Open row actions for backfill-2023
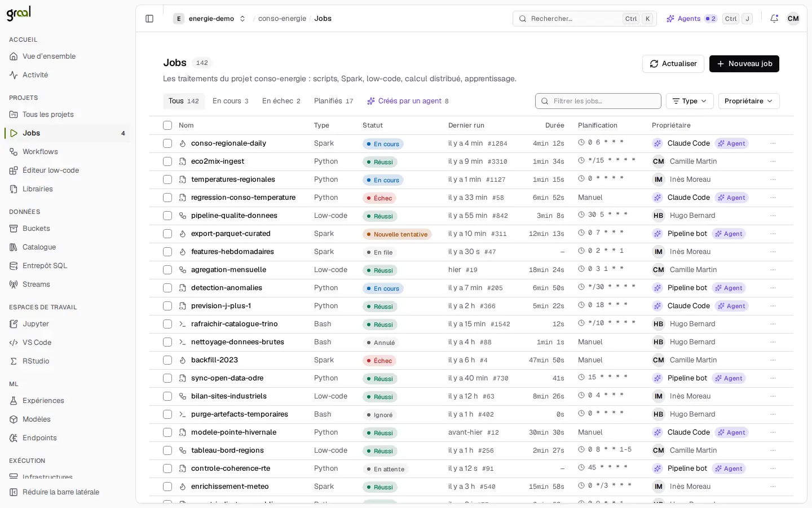Viewport: 812px width, 508px height. (x=773, y=360)
